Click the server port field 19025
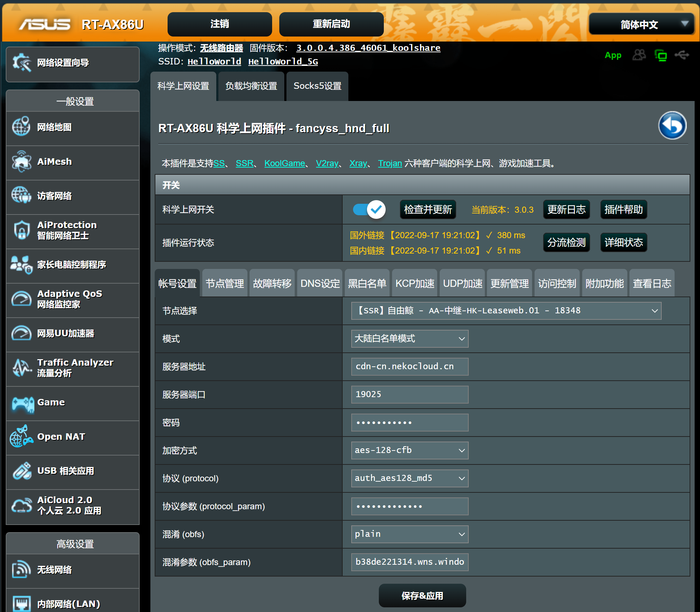 (410, 394)
